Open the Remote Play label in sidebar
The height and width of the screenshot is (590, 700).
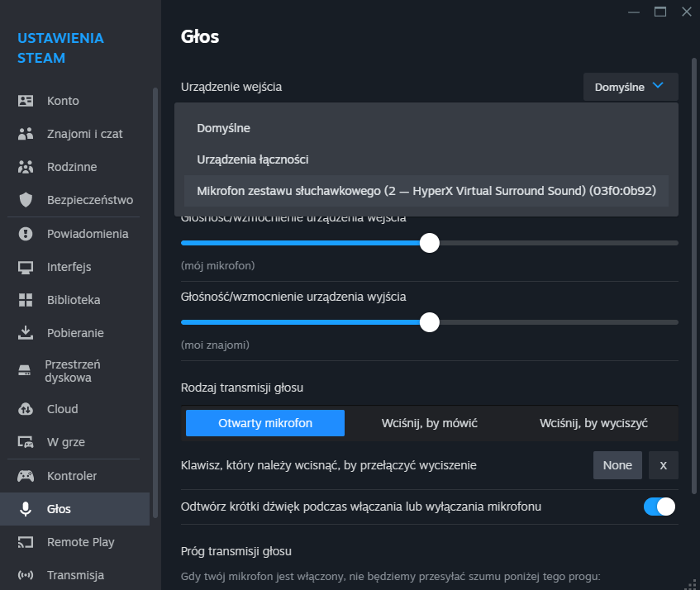click(x=81, y=542)
